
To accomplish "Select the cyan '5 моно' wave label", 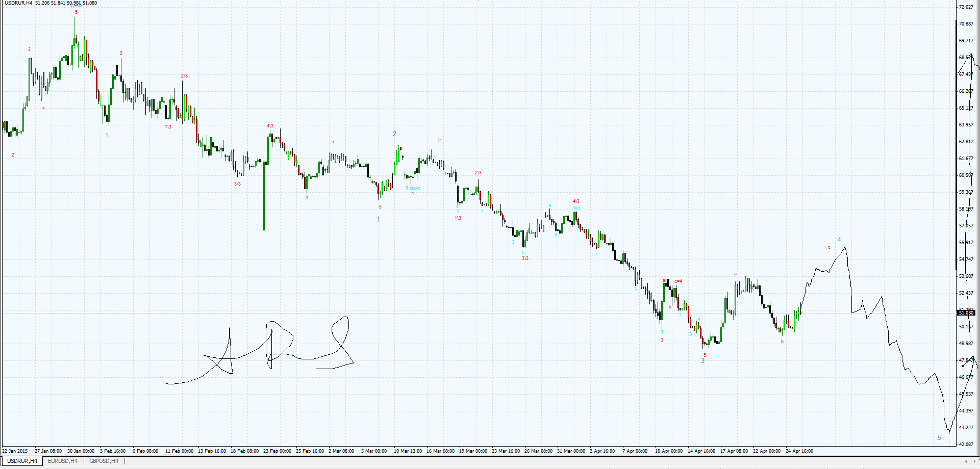I will tap(413, 188).
